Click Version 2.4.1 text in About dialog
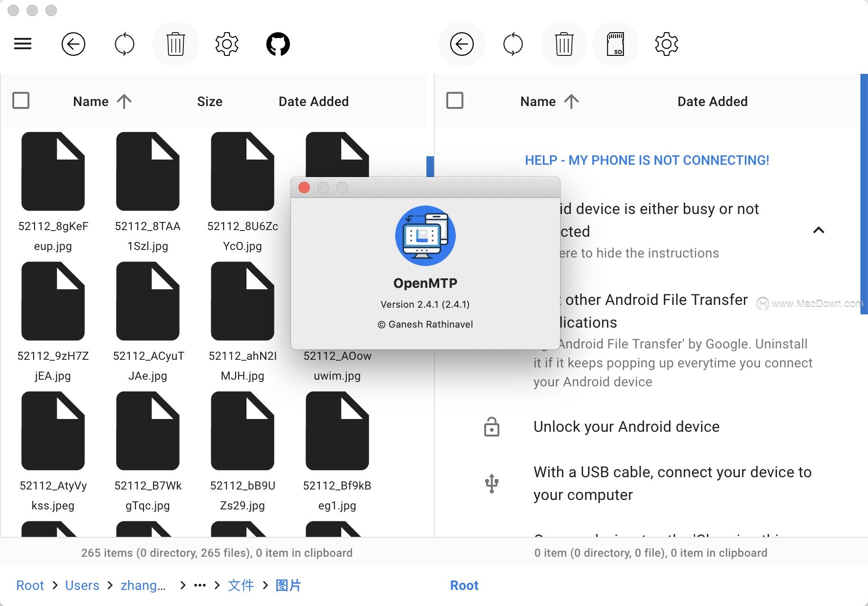This screenshot has height=606, width=868. pyautogui.click(x=425, y=304)
